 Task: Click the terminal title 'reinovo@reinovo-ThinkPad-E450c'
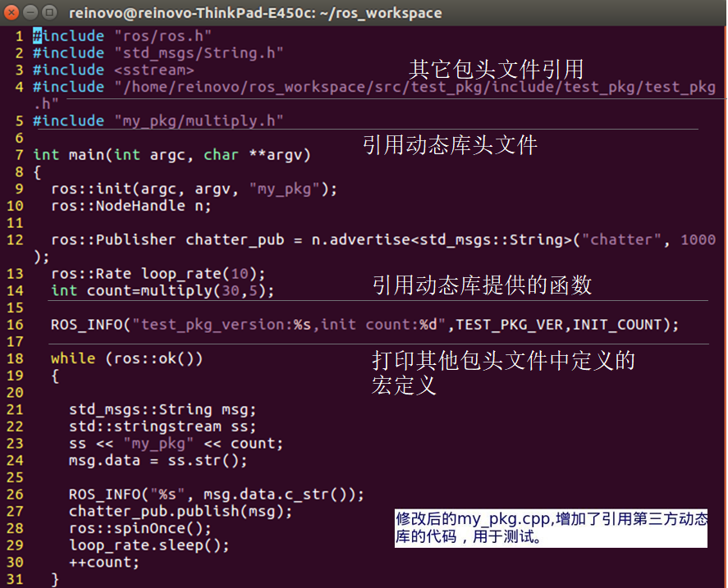point(191,13)
